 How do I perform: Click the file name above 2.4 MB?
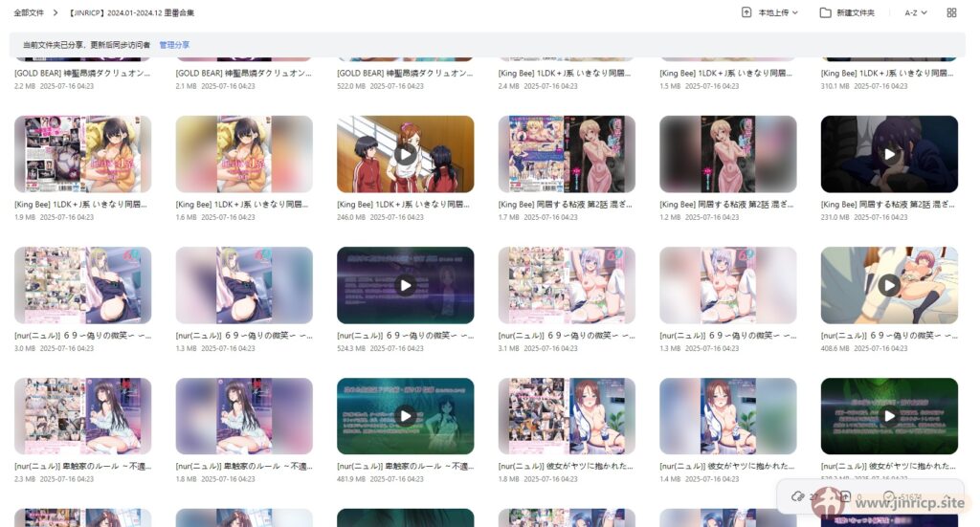(x=565, y=73)
